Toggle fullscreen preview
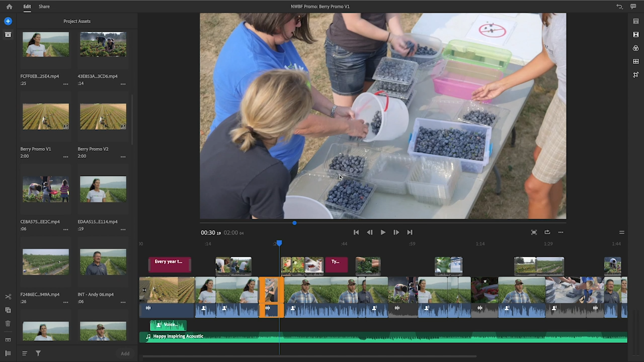 (x=534, y=232)
